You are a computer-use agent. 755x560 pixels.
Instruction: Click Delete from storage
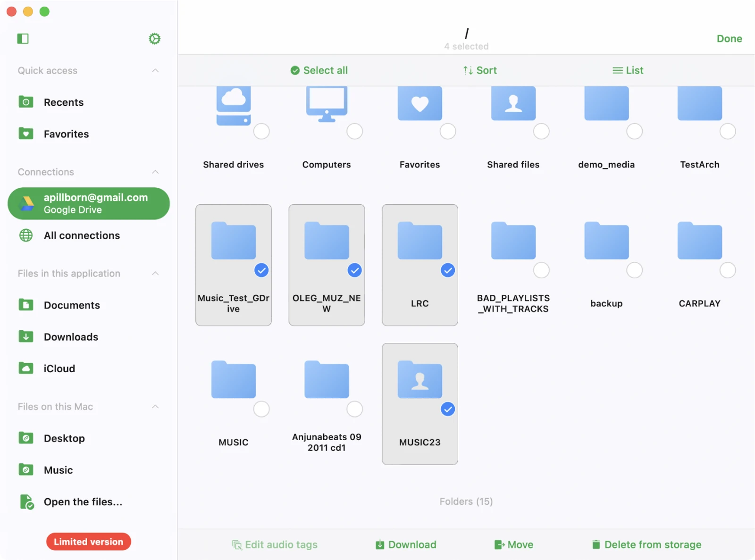click(x=646, y=545)
